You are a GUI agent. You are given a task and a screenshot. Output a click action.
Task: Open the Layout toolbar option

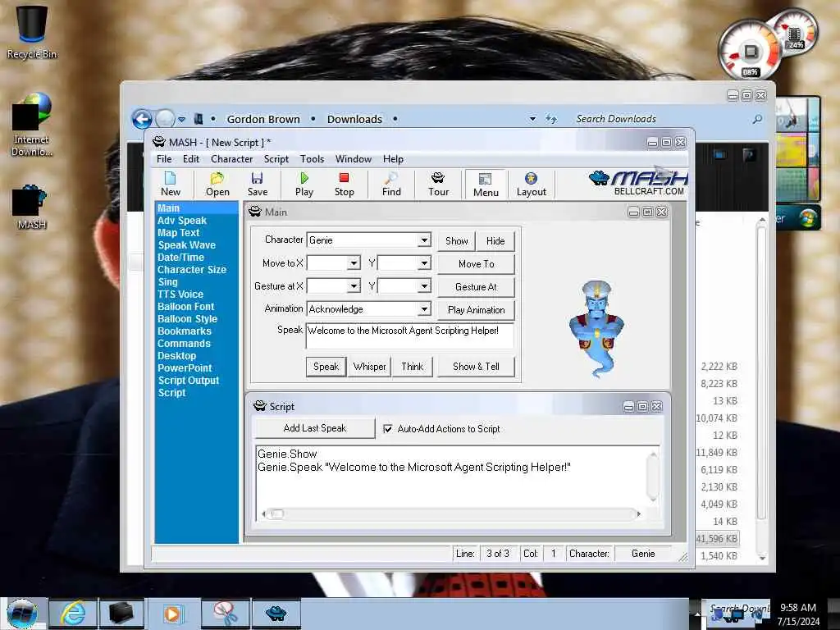click(531, 184)
